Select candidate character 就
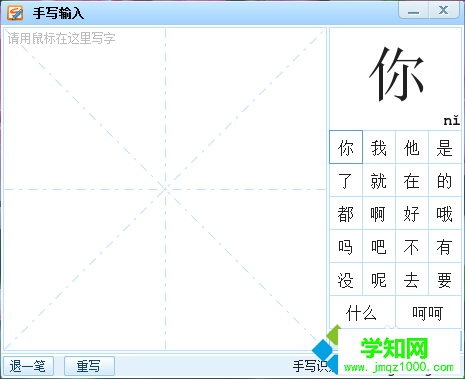This screenshot has height=379, width=465. (x=379, y=180)
